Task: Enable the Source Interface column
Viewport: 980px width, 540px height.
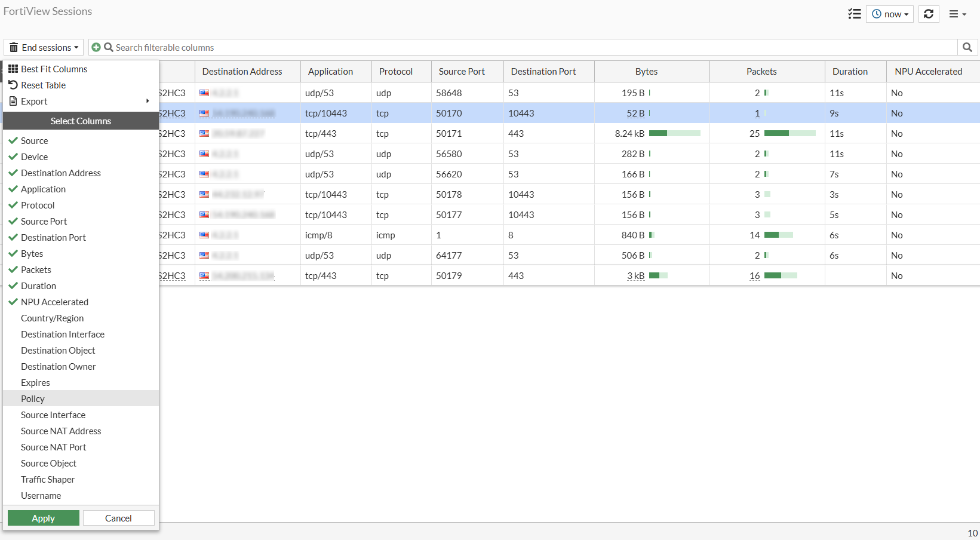Action: pos(53,415)
